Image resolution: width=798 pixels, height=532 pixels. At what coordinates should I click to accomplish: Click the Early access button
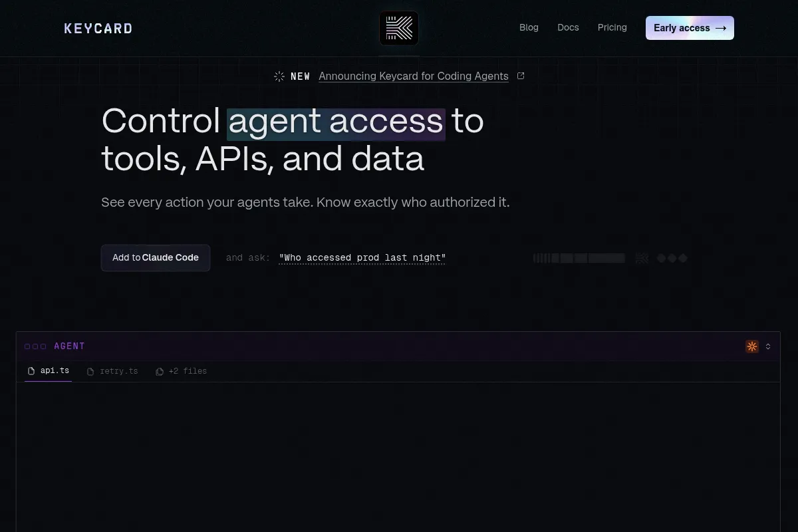(x=690, y=28)
